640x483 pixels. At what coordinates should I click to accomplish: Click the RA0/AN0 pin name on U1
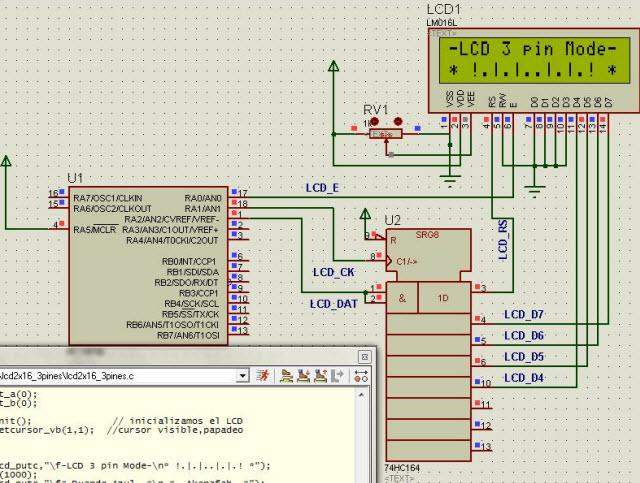[x=203, y=198]
